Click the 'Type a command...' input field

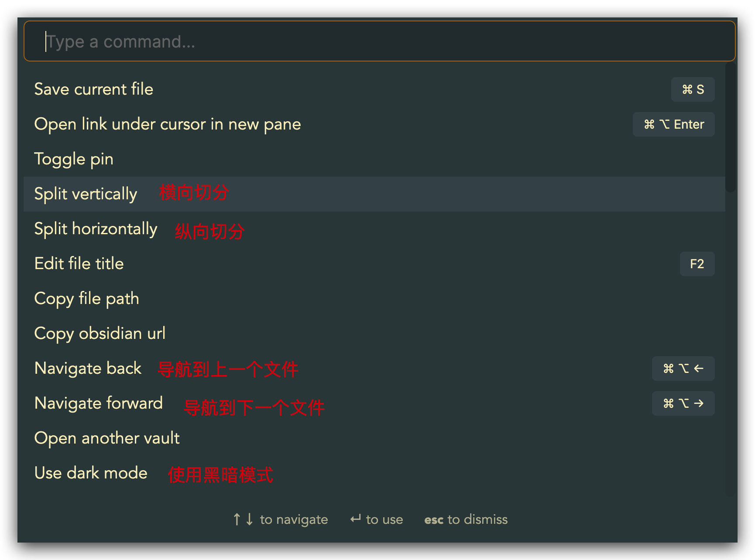point(380,41)
